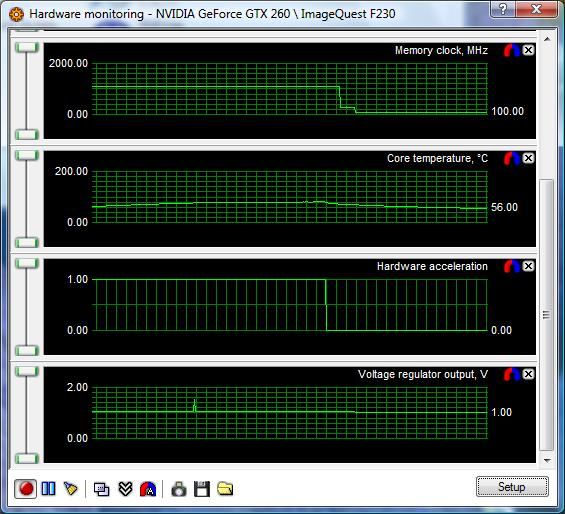Save log with the floppy disk icon
This screenshot has height=514, width=565.
202,489
